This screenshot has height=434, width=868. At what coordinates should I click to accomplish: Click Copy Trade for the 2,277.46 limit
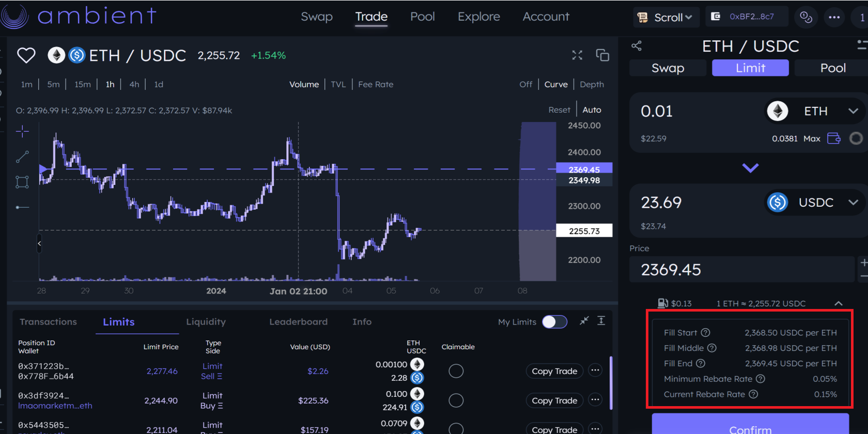click(554, 371)
